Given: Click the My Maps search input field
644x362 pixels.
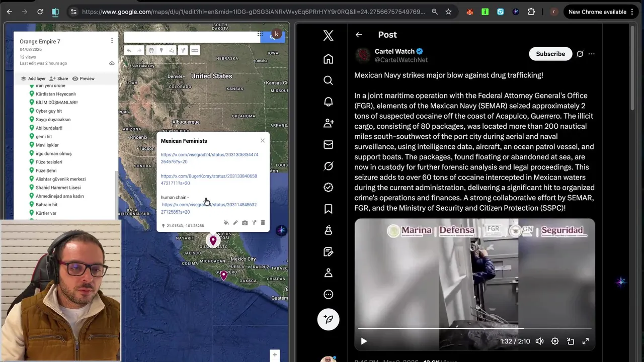Looking at the screenshot, I should click(x=192, y=37).
